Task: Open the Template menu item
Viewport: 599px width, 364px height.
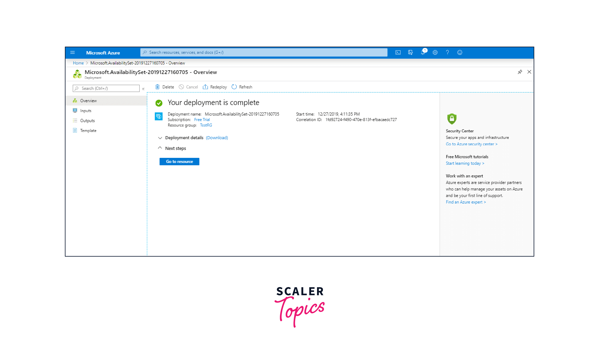Action: pos(88,131)
